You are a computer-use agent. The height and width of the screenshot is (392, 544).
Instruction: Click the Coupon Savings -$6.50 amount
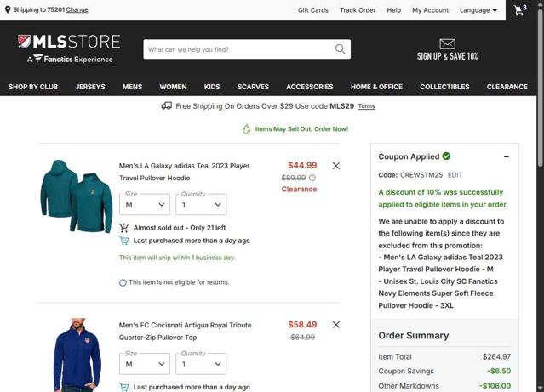pyautogui.click(x=499, y=372)
